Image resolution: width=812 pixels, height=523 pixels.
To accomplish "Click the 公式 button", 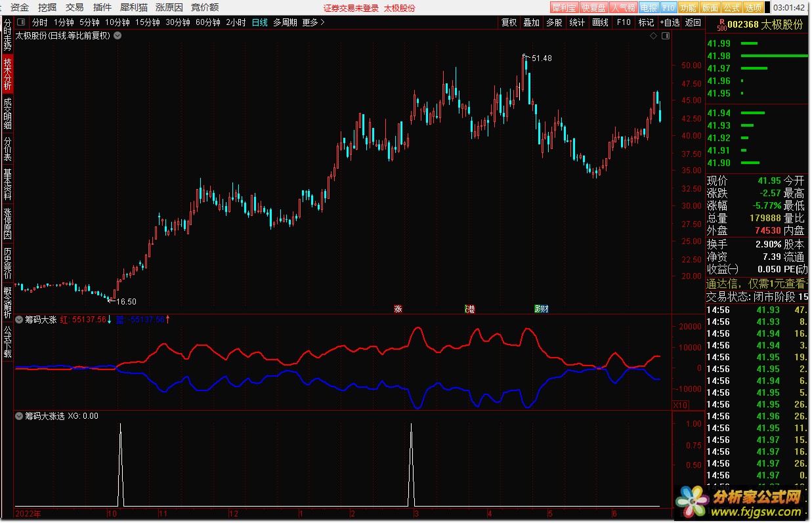I will click(731, 8).
